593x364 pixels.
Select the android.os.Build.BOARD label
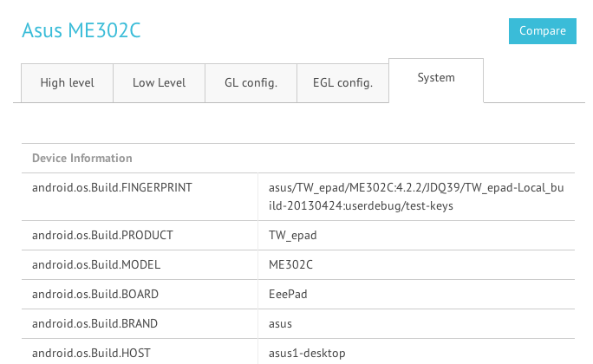(95, 295)
